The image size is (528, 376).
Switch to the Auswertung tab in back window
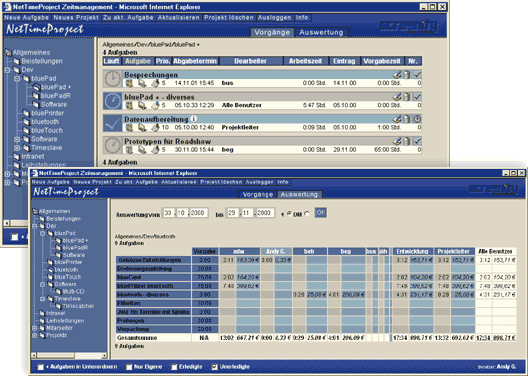click(321, 32)
